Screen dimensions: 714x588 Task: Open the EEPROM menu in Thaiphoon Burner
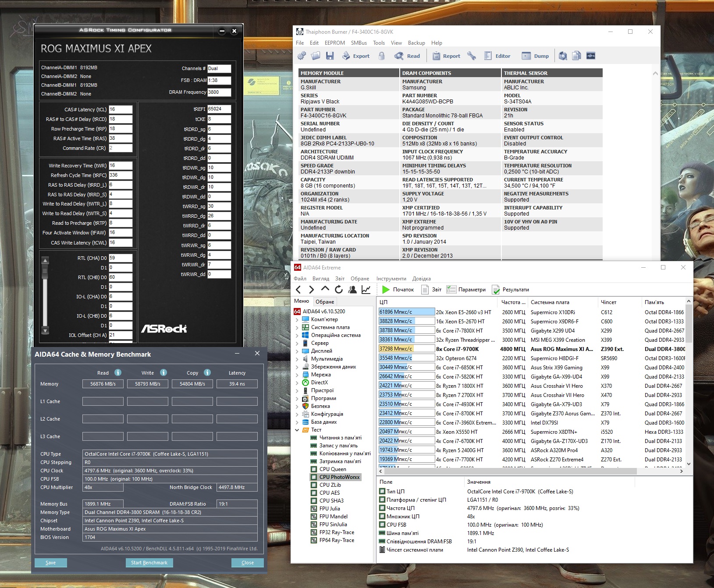point(334,43)
